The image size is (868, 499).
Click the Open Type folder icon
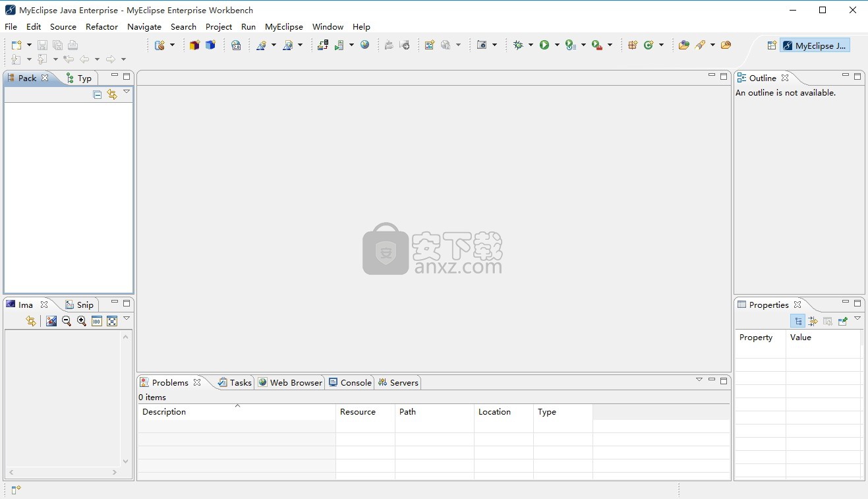[684, 45]
